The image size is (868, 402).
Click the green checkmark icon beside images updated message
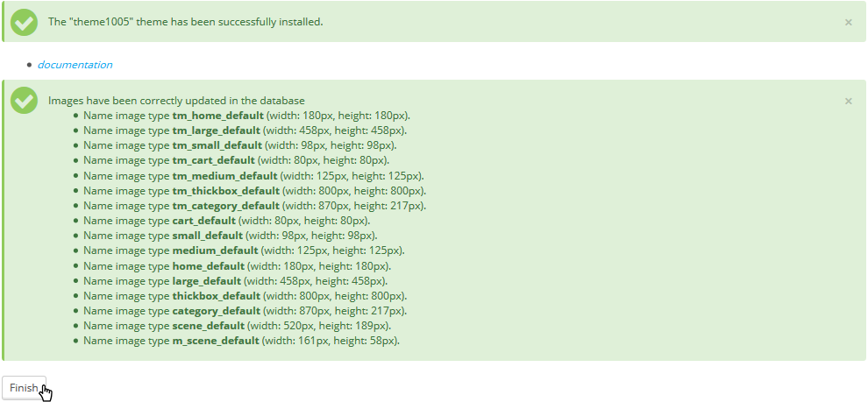pyautogui.click(x=24, y=100)
